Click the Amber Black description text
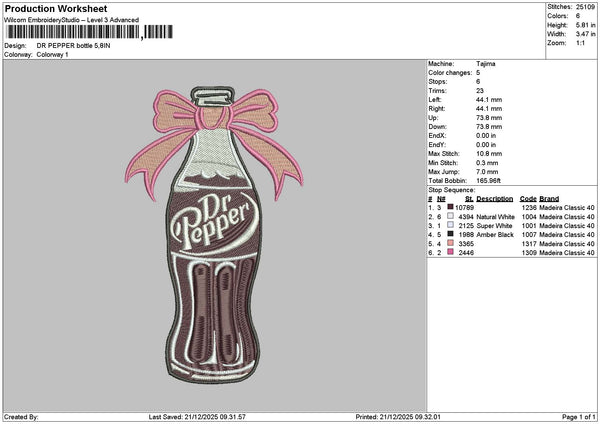Viewport: 600px width, 424px height. 495,235
